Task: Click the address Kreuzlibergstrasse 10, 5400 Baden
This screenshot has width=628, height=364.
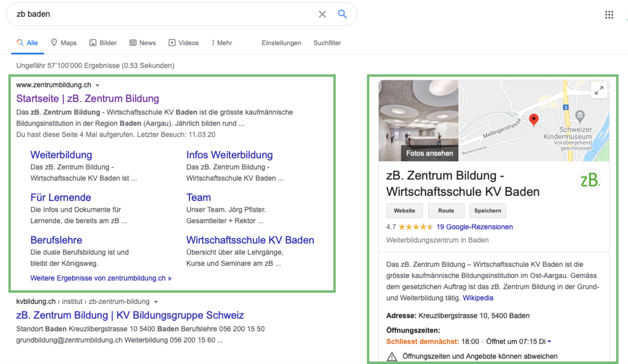Action: [x=474, y=316]
